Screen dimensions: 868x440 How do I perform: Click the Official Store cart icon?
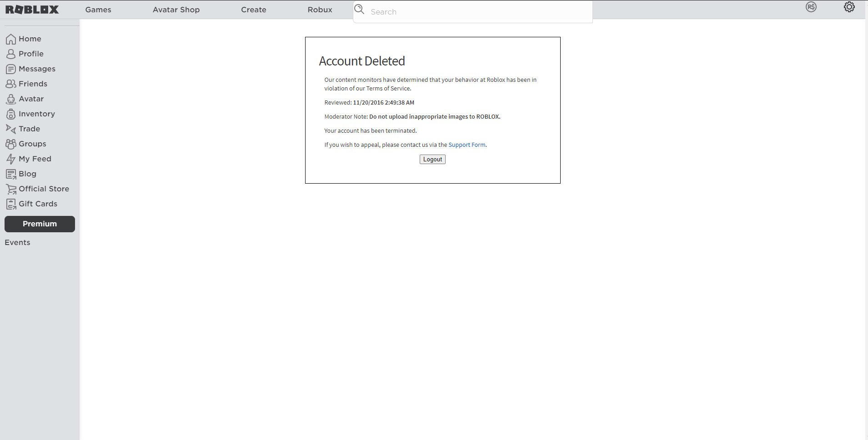tap(11, 189)
